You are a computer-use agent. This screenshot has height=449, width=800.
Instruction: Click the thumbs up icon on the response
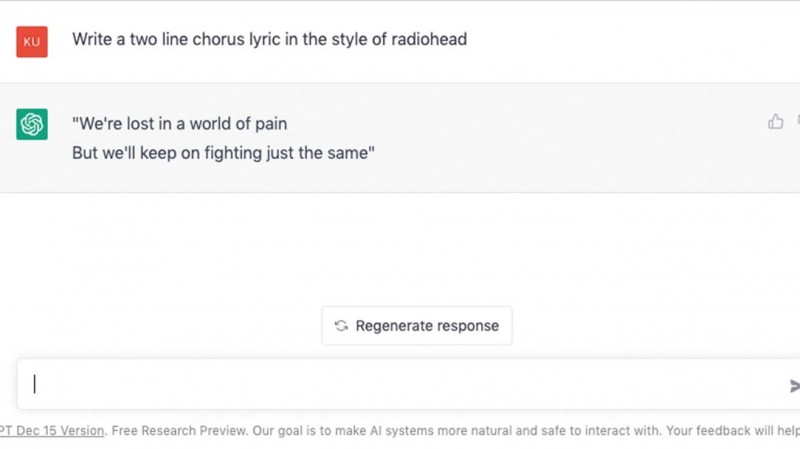tap(776, 121)
